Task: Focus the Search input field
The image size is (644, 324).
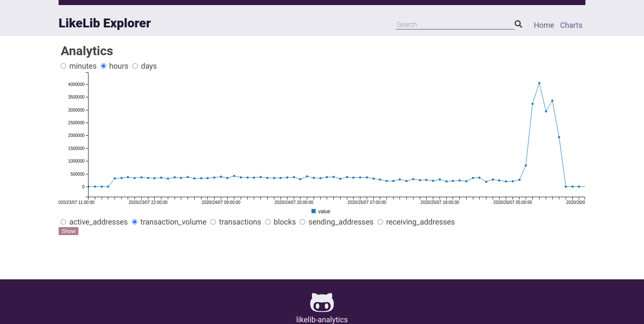Action: (455, 24)
